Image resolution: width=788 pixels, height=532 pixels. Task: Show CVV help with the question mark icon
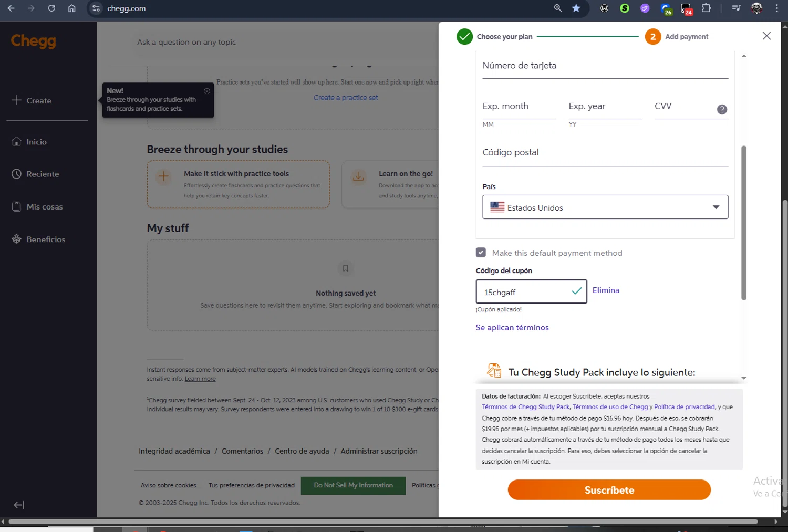tap(722, 109)
